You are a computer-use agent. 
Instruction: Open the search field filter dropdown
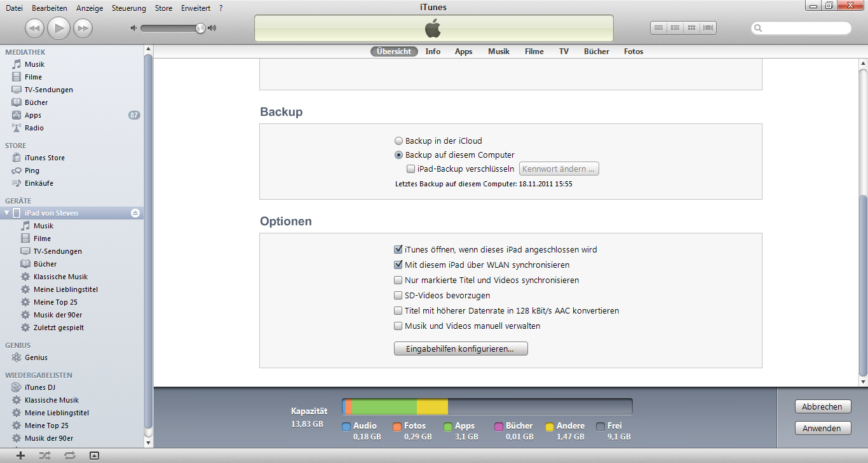click(x=757, y=28)
